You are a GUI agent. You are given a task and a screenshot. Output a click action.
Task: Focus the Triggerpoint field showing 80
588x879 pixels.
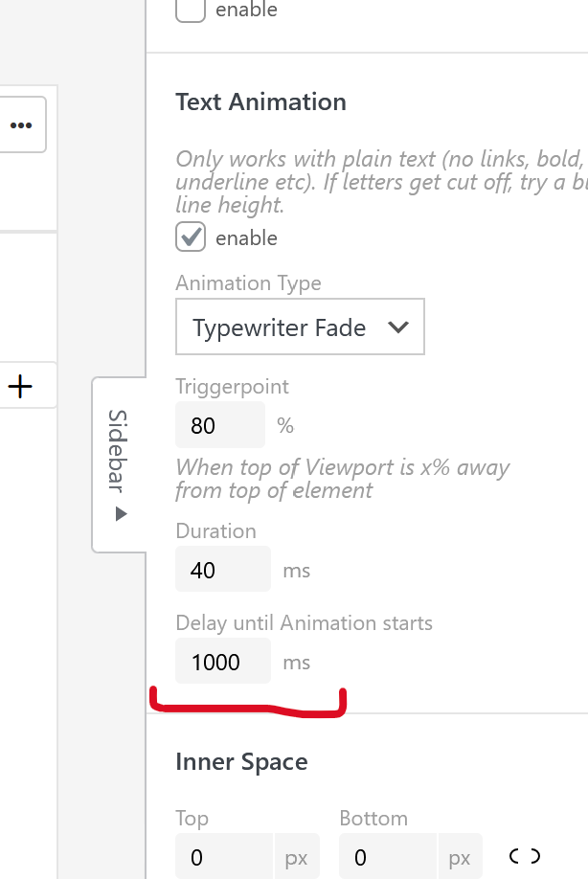pyautogui.click(x=219, y=425)
